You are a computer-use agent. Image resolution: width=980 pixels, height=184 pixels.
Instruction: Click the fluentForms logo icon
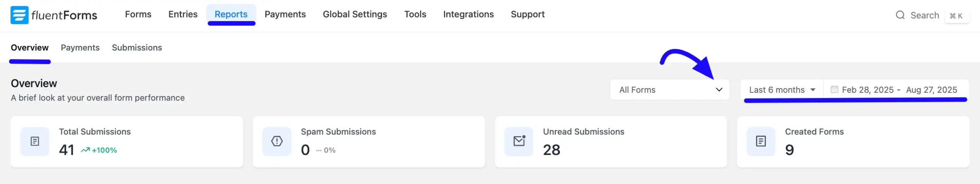pyautogui.click(x=19, y=15)
